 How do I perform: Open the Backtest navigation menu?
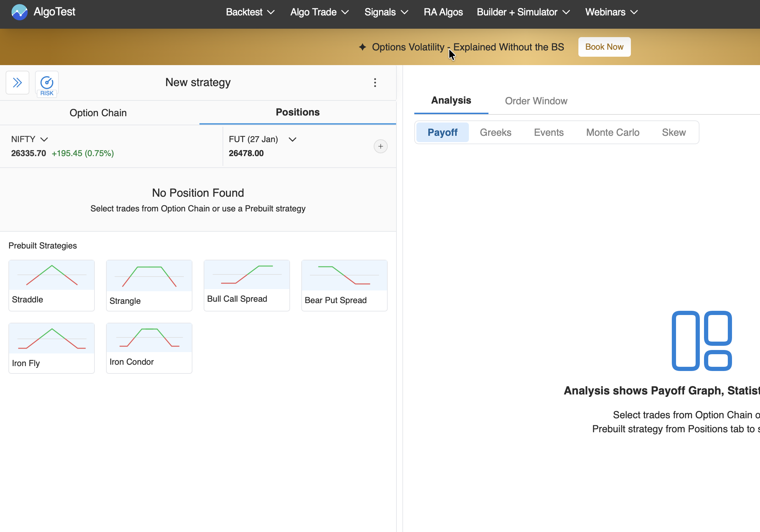pos(250,12)
